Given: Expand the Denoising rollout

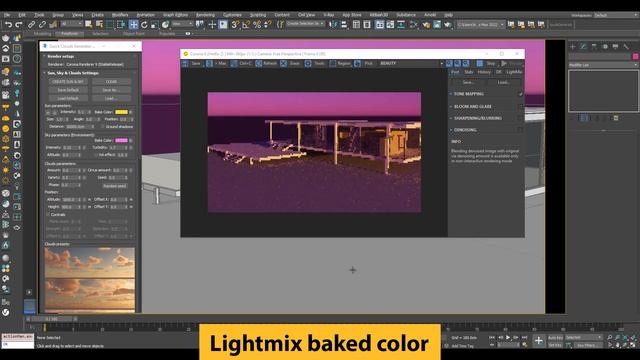Looking at the screenshot, I should click(451, 130).
